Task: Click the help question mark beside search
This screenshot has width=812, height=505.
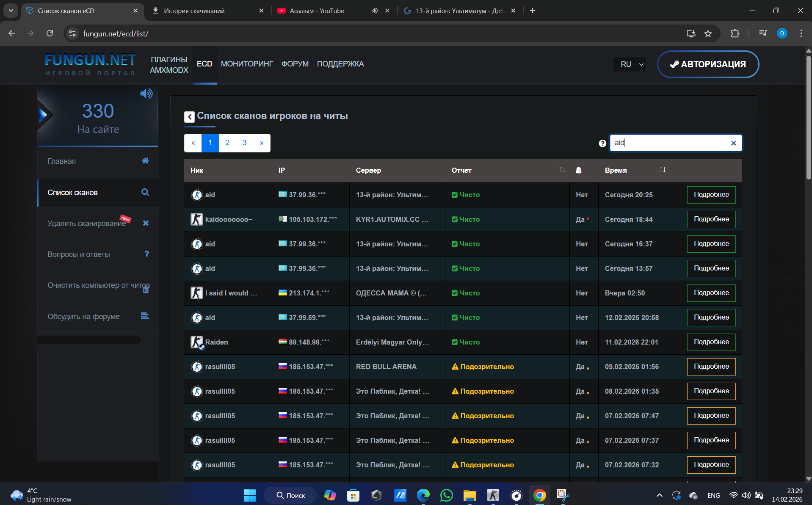Action: tap(602, 143)
